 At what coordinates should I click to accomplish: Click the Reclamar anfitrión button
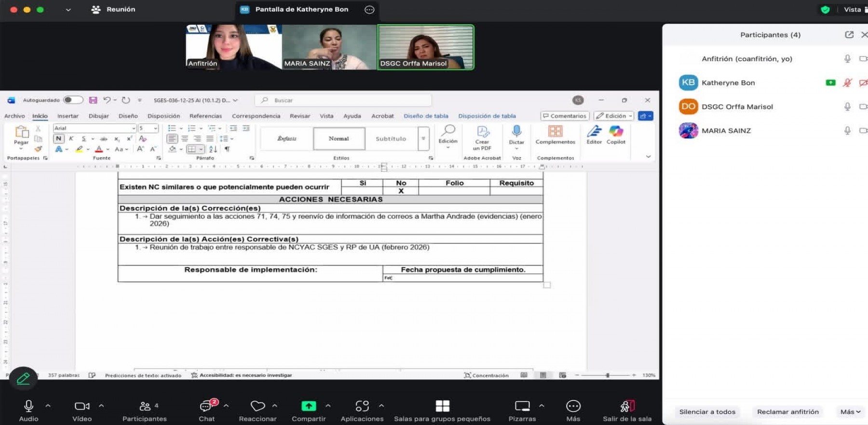click(787, 412)
